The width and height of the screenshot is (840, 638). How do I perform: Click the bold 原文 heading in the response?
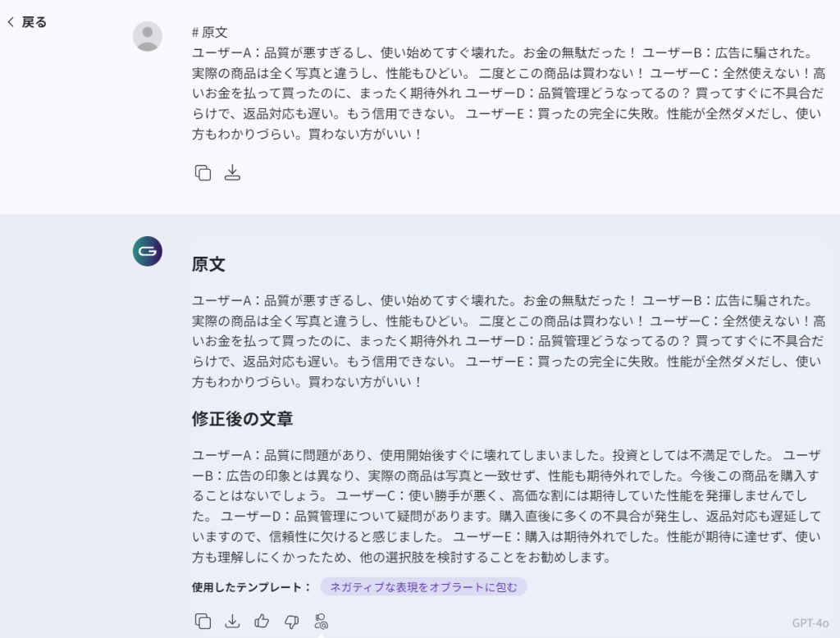click(x=208, y=264)
